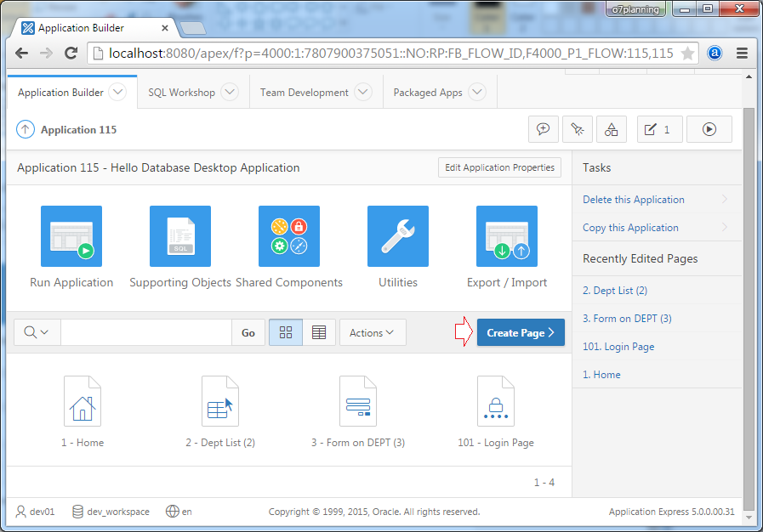Click the edit page 1 pencil button
This screenshot has height=532, width=763.
pyautogui.click(x=660, y=129)
